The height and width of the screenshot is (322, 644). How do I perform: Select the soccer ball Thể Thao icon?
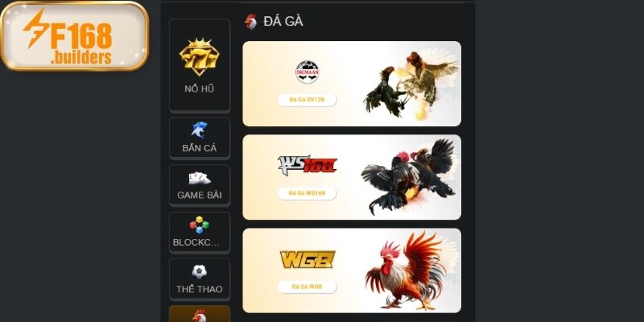[199, 271]
